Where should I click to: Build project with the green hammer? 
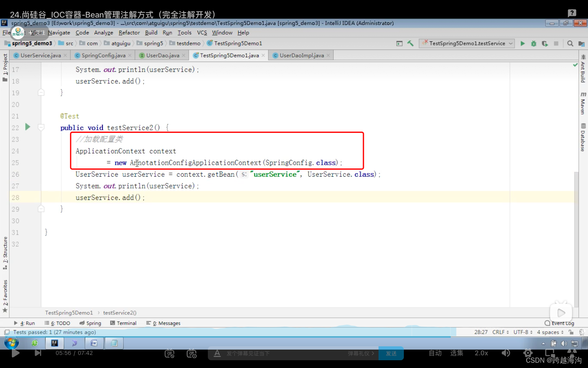410,43
